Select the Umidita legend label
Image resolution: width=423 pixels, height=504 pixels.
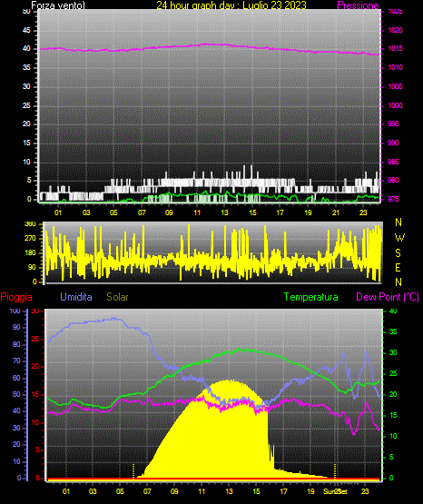[x=76, y=297]
